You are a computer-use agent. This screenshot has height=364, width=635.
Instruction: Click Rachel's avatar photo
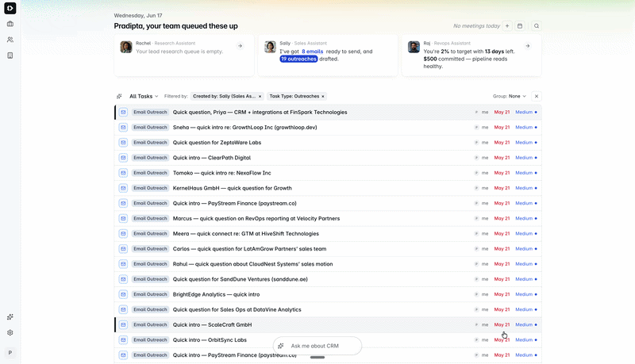click(x=126, y=47)
